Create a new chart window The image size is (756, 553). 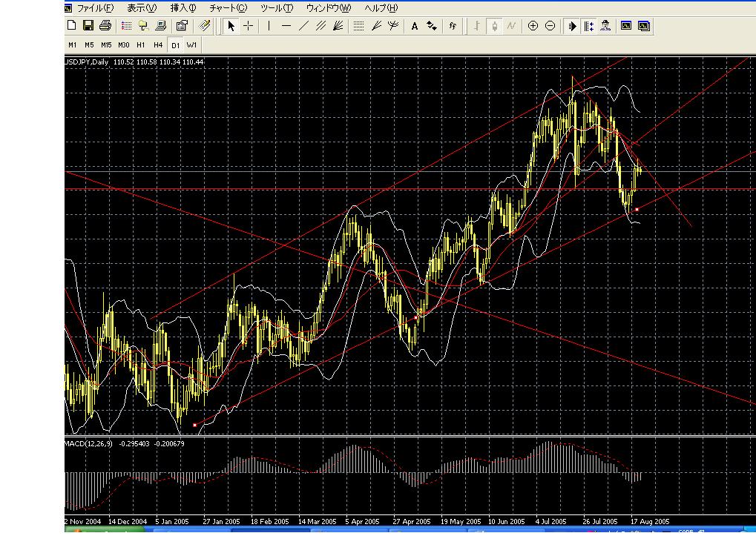pos(71,26)
